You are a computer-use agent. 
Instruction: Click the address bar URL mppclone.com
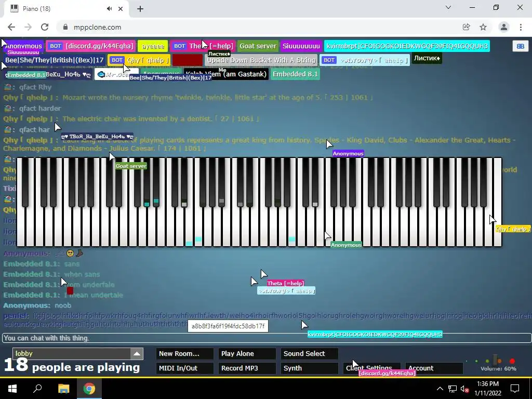click(97, 27)
